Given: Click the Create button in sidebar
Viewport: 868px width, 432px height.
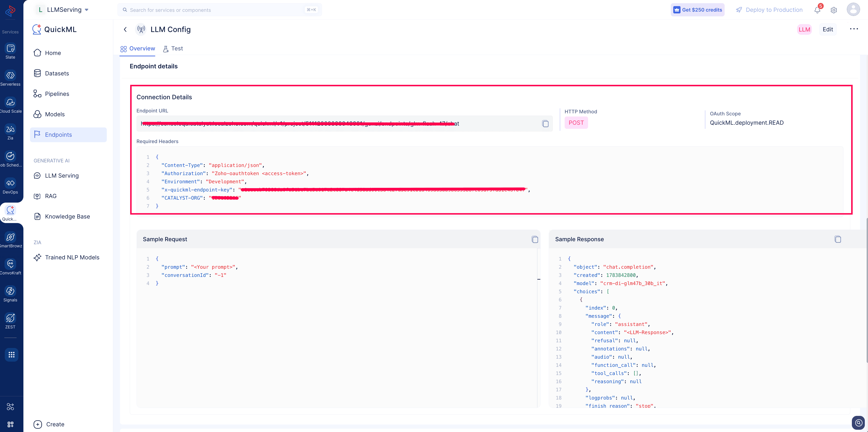Looking at the screenshot, I should [x=49, y=424].
